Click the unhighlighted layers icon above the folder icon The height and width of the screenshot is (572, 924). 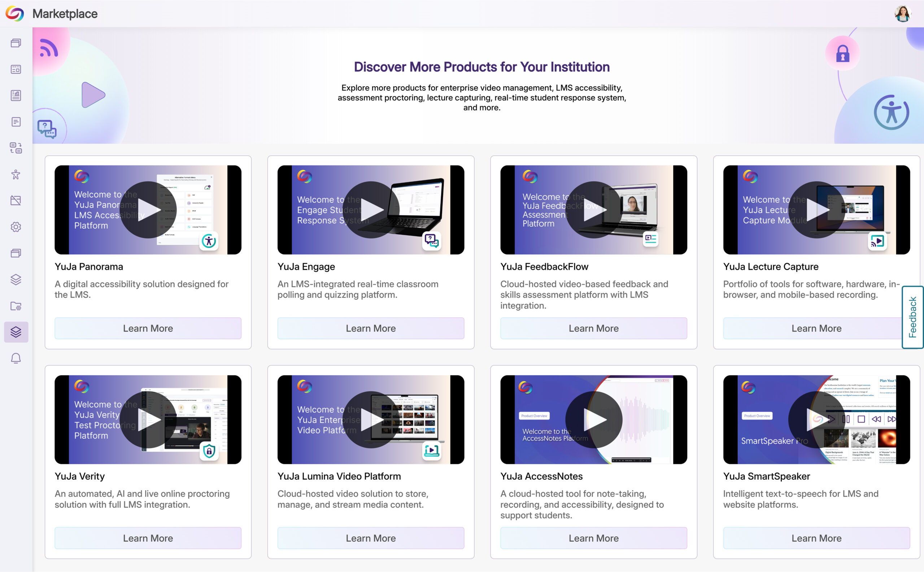click(x=16, y=280)
